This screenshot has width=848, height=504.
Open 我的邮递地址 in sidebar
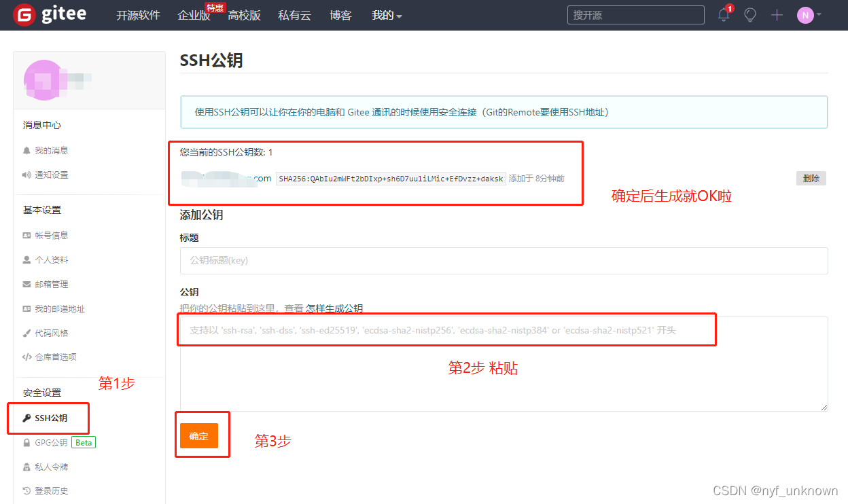coord(60,308)
